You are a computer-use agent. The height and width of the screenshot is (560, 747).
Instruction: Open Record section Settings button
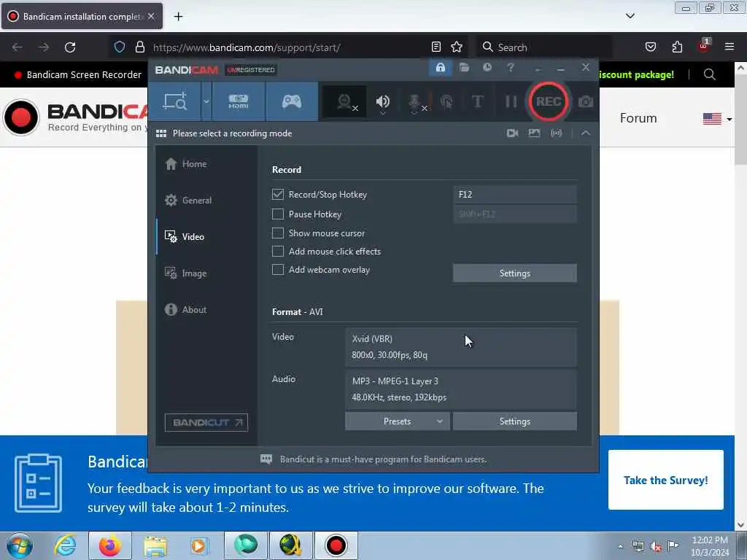point(515,273)
